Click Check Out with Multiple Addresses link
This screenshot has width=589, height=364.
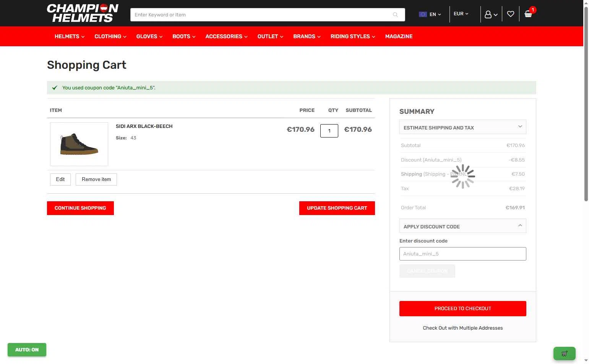tap(462, 328)
